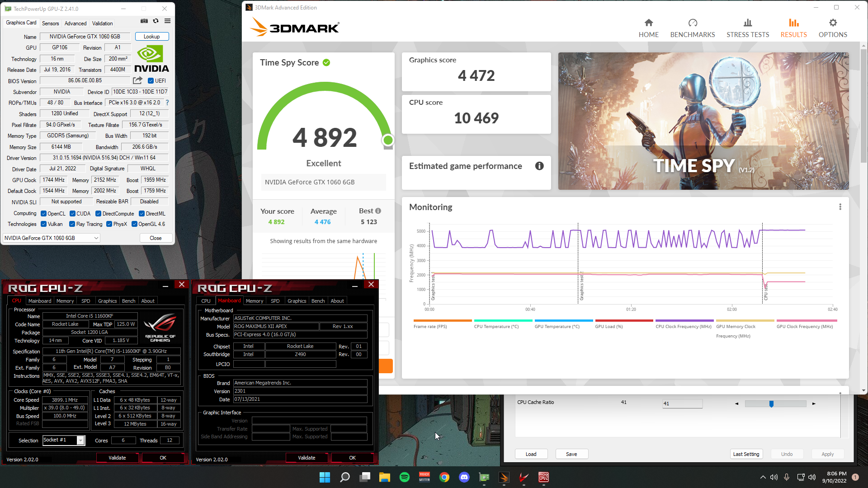
Task: Open Spotify from the taskbar
Action: (x=405, y=477)
